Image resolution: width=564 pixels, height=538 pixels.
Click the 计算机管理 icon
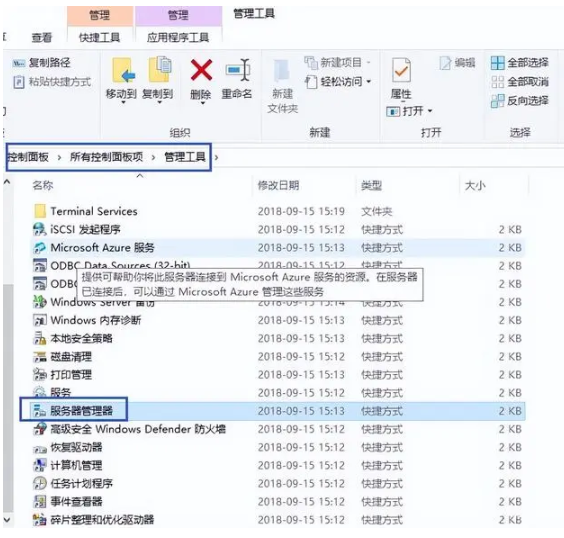[x=40, y=465]
